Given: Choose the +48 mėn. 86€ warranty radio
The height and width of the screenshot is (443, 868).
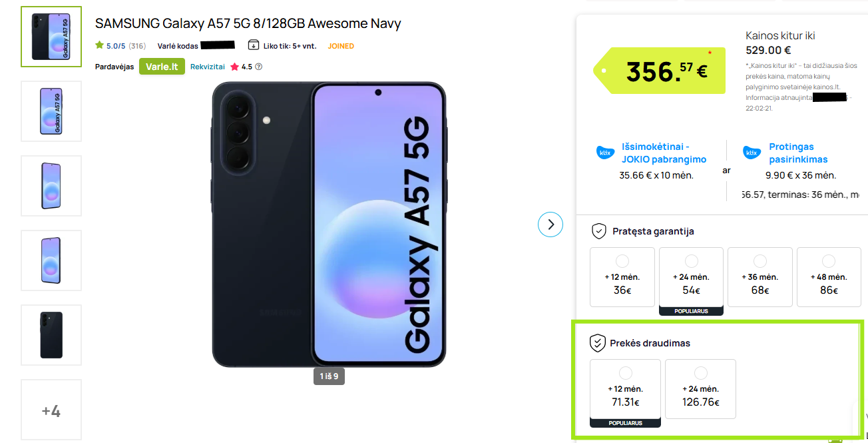Looking at the screenshot, I should 829,260.
